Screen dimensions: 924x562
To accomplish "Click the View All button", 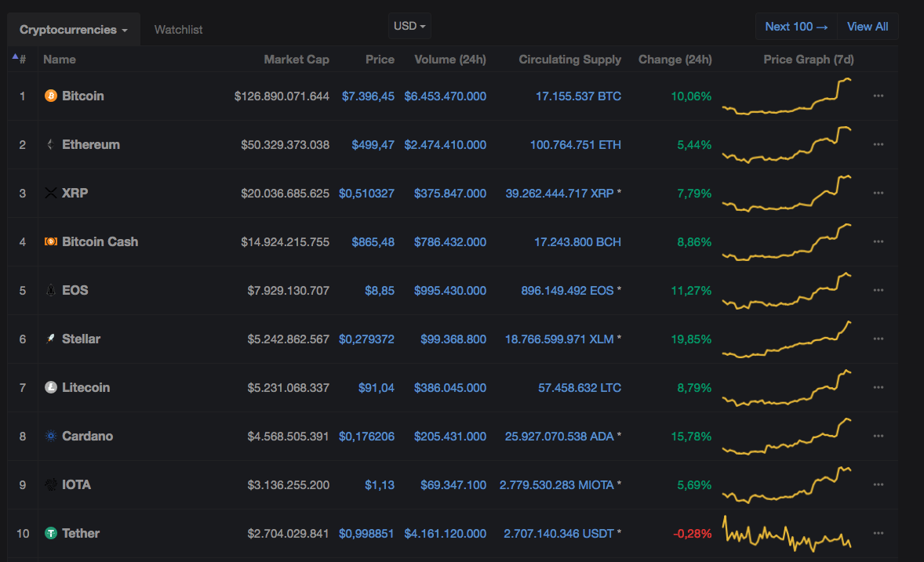I will (868, 27).
